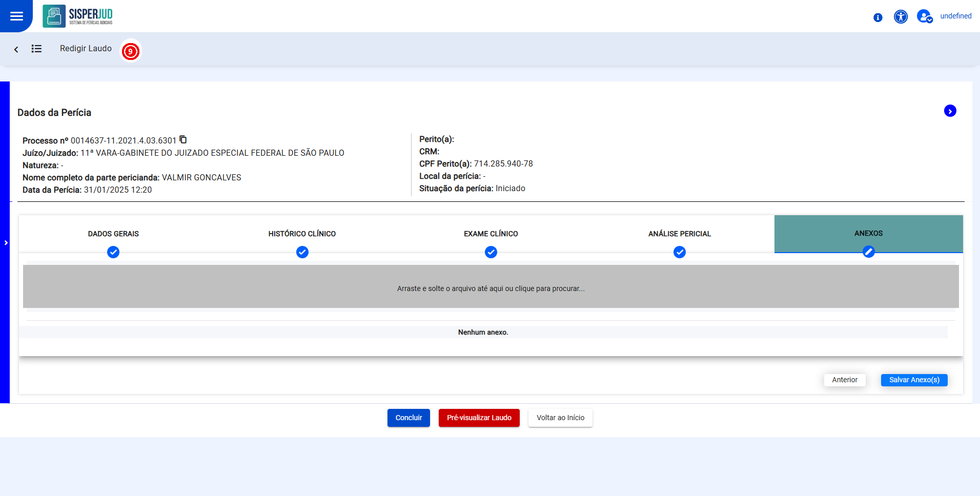Switch to the HISTÓRICO CLÍNICO tab
Image resolution: width=980 pixels, height=496 pixels.
pyautogui.click(x=302, y=234)
